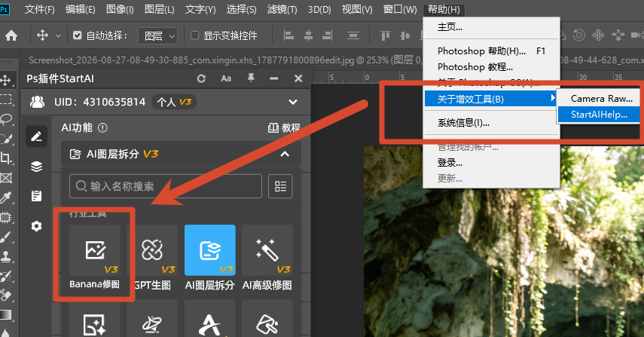The image size is (644, 337).
Task: Expand the UID account chevron
Action: pos(293,102)
